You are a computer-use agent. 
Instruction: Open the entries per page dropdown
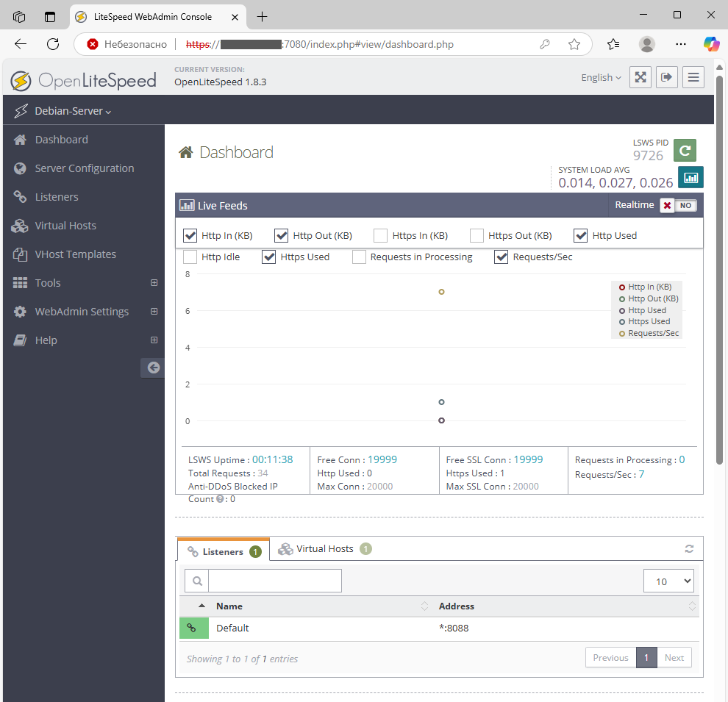tap(668, 581)
